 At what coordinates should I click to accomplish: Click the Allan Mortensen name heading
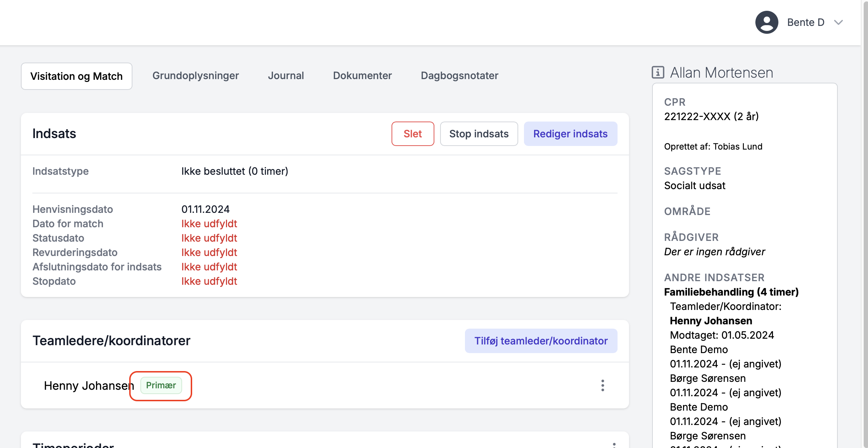[722, 73]
